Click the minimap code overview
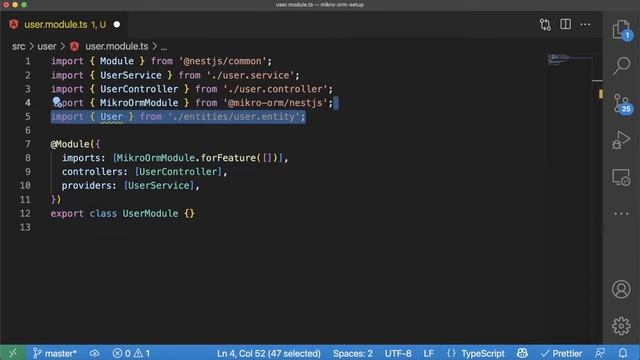 [569, 60]
